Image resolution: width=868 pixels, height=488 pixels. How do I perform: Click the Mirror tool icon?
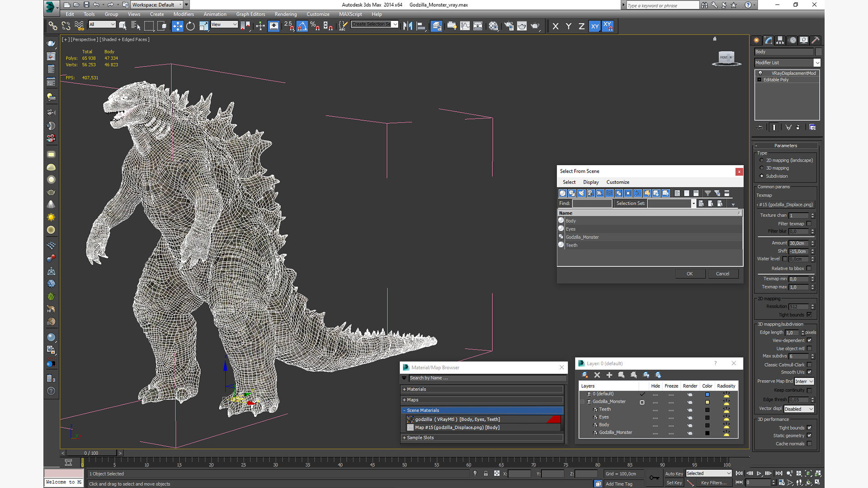click(x=408, y=26)
